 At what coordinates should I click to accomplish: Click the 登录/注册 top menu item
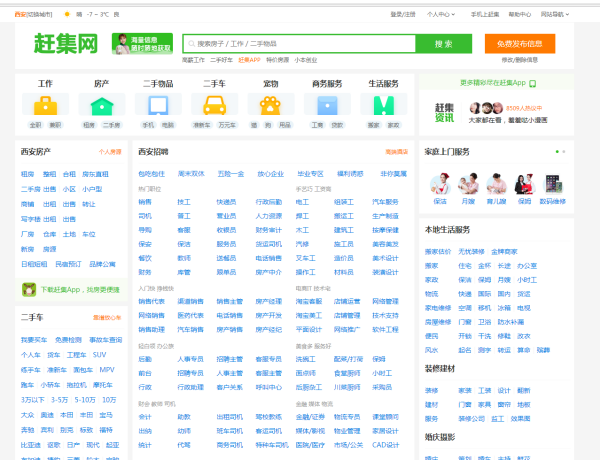[402, 15]
